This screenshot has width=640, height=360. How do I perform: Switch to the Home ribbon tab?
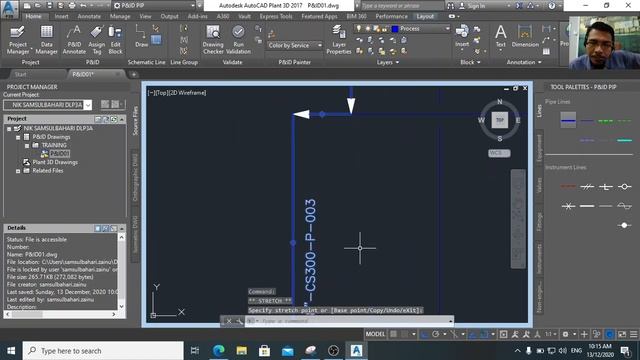click(x=33, y=16)
